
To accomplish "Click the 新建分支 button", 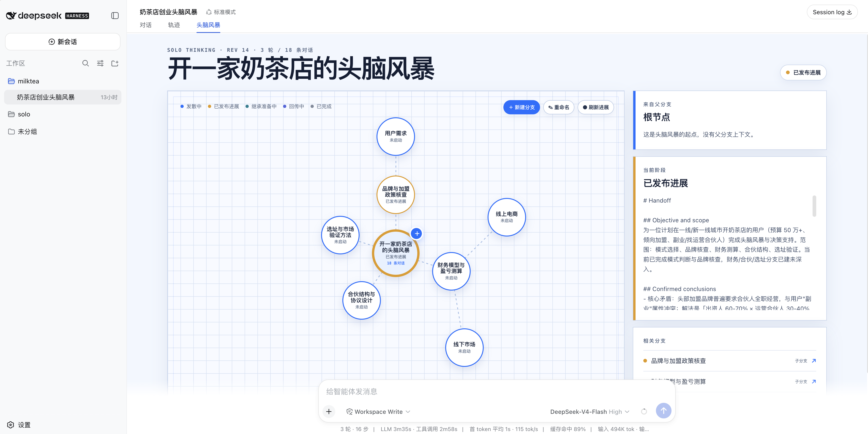I will 521,107.
